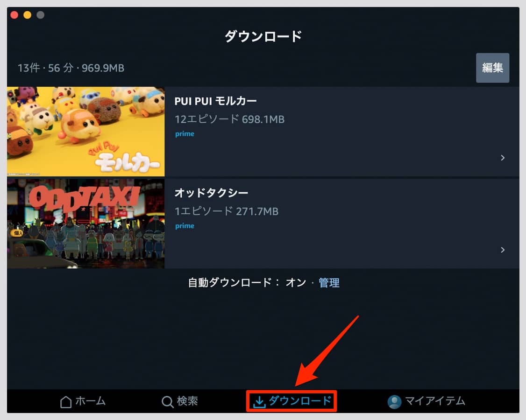Click the 編集 button
Image resolution: width=526 pixels, height=420 pixels.
click(492, 68)
